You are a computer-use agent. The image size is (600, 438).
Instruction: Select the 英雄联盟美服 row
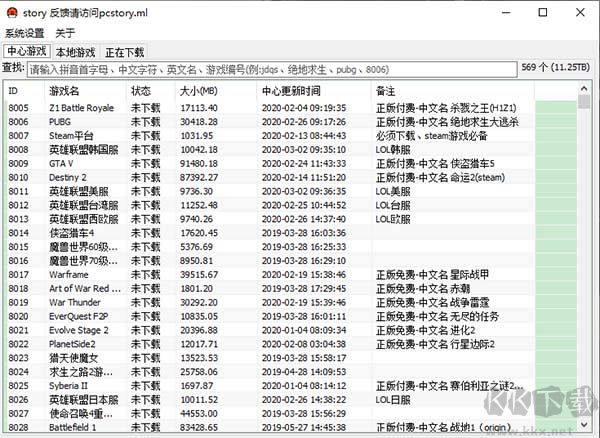point(269,191)
